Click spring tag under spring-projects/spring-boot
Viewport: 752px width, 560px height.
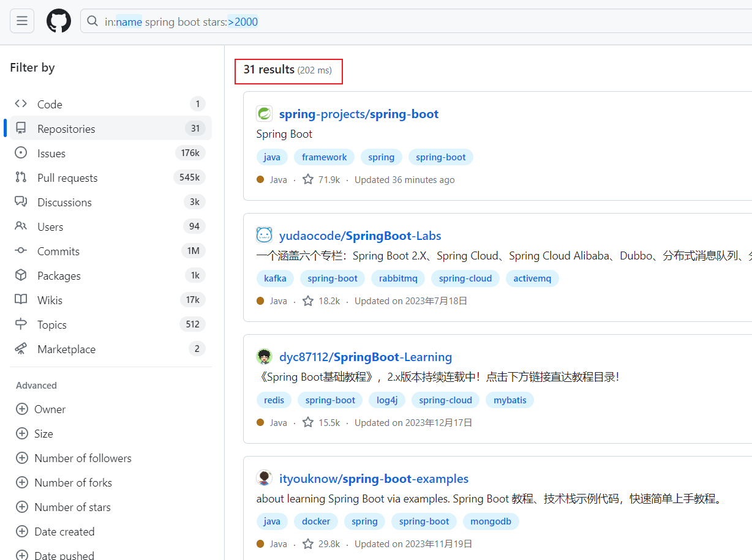click(x=382, y=157)
